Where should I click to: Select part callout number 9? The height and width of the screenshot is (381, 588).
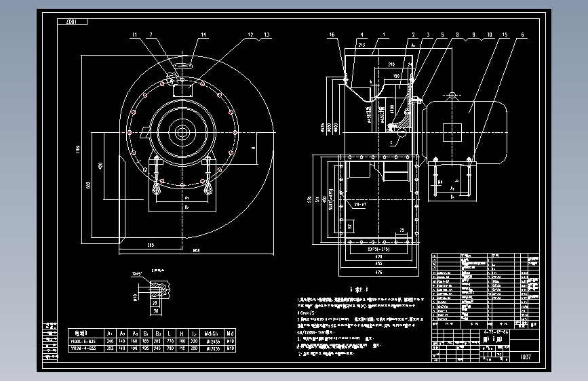(473, 35)
